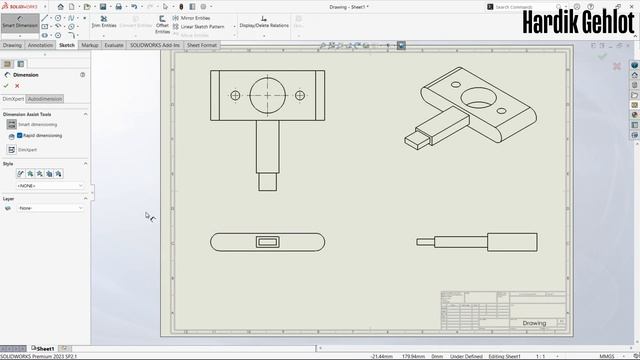The image size is (640, 360).
Task: Open the Linear Sketch Pattern dropdown arrow
Action: pos(234,27)
